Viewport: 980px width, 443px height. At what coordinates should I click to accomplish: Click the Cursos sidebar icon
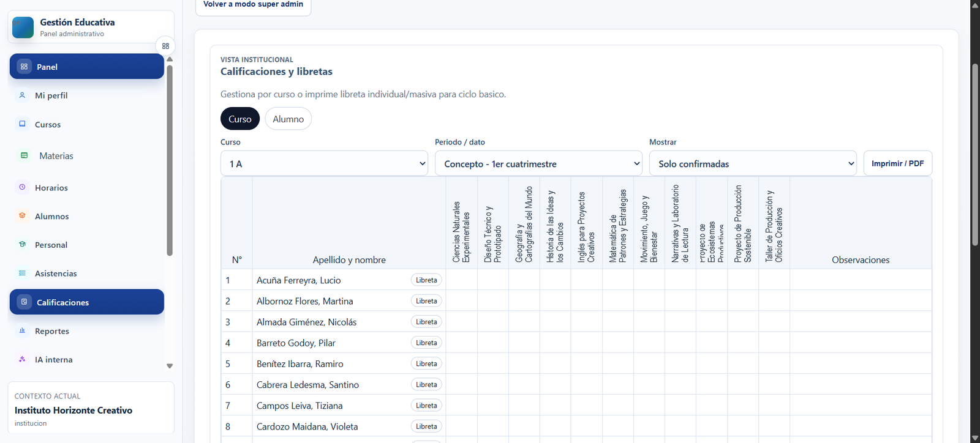22,124
